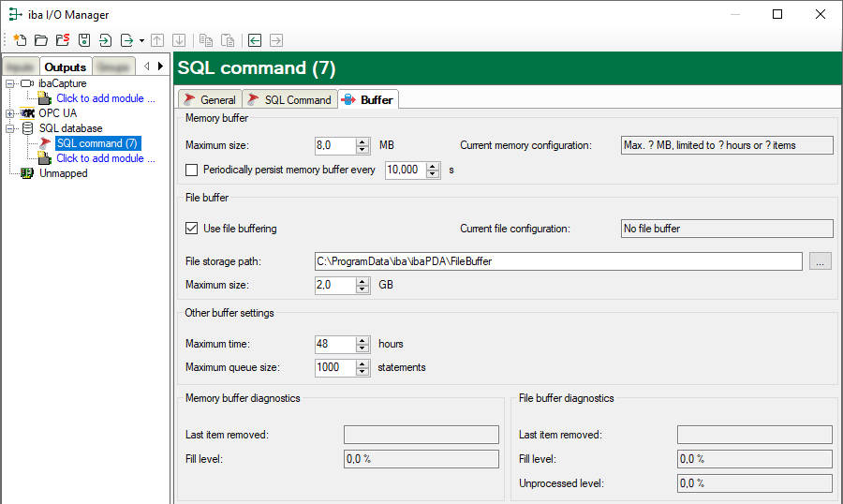
Task: Expand the OPC UA tree node
Action: (x=9, y=113)
